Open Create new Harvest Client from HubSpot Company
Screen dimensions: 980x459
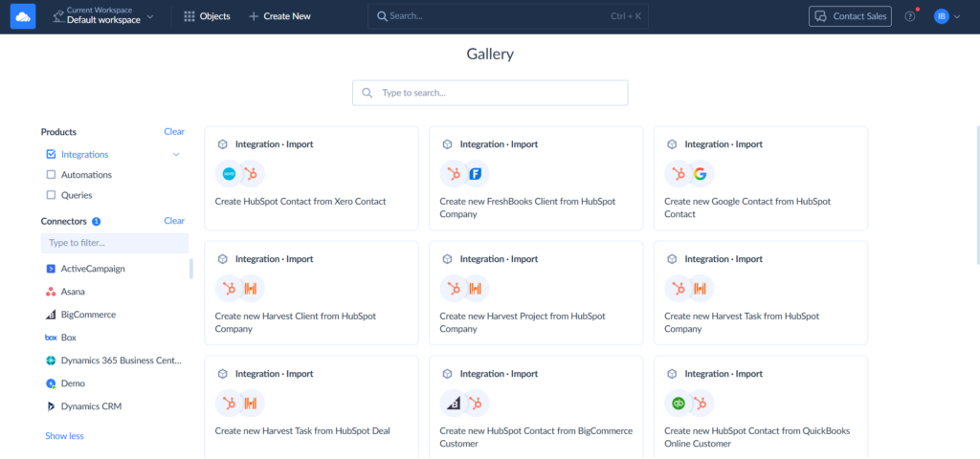[x=311, y=293]
